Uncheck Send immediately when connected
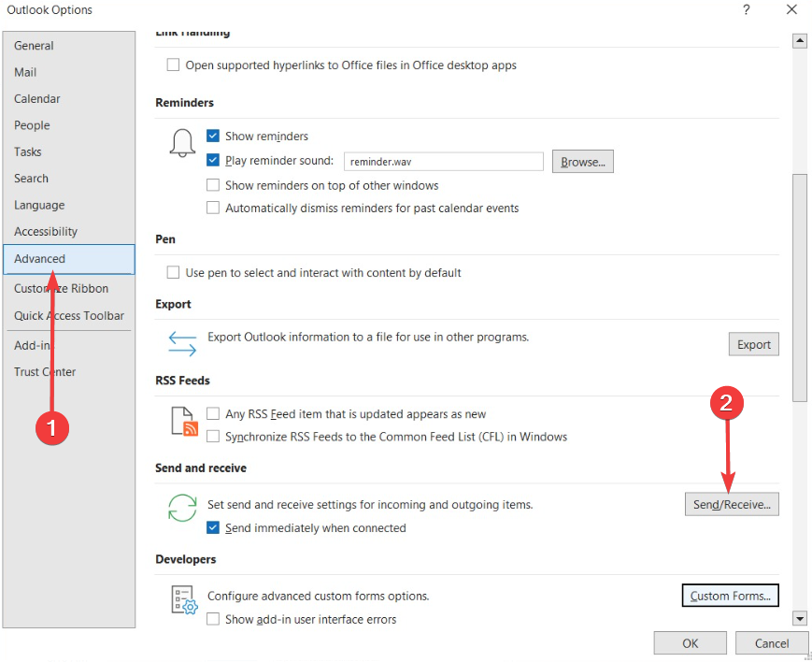This screenshot has width=812, height=662. (213, 527)
